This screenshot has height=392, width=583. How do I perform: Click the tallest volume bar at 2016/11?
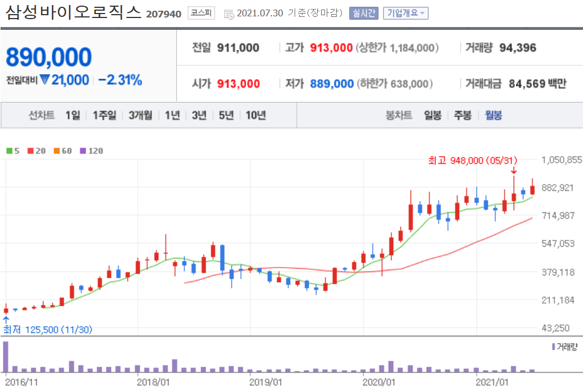pos(6,357)
